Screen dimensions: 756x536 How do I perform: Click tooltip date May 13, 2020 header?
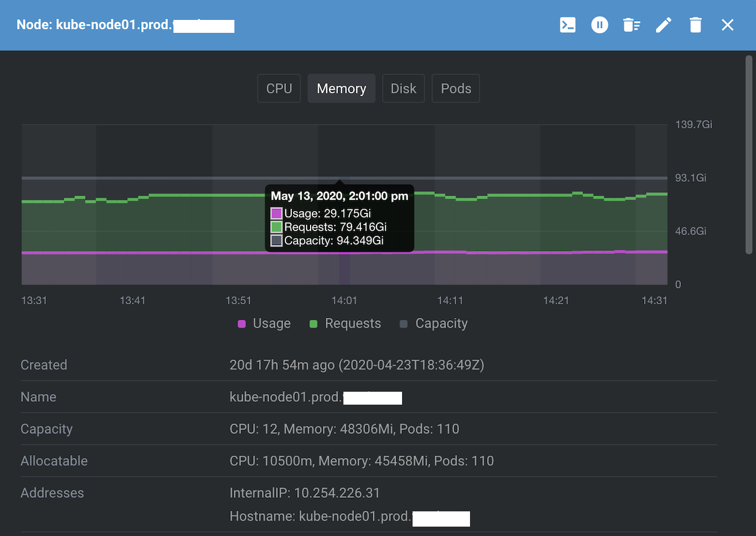click(339, 196)
